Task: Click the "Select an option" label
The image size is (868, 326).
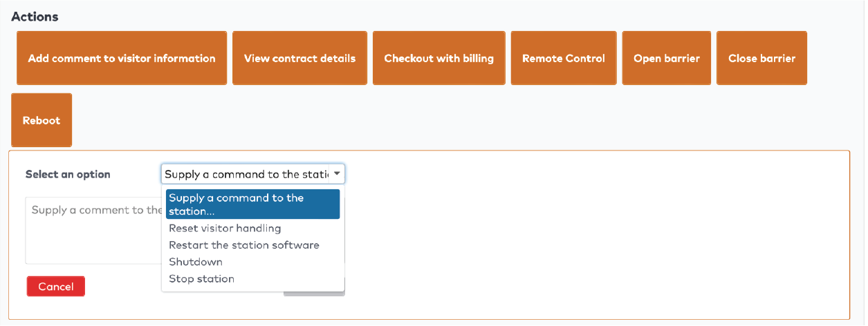Action: (68, 175)
